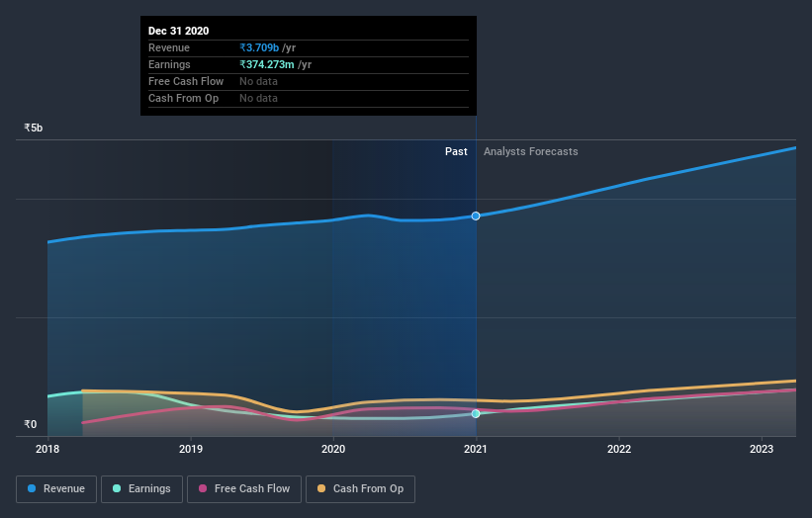Click the blue Revenue data point at 2021
Screen dimensions: 812x518
[476, 216]
